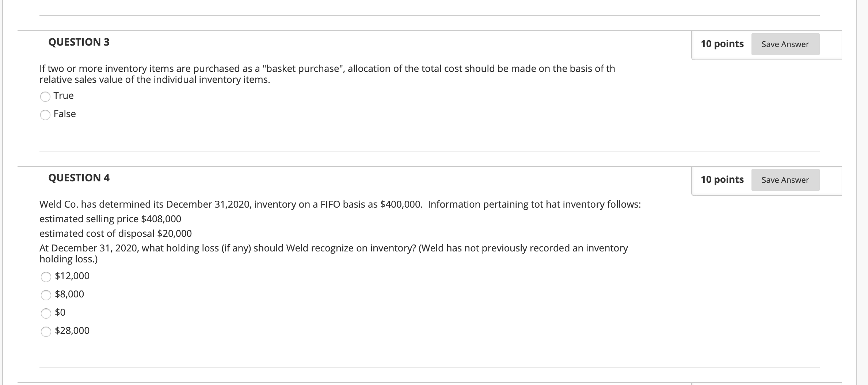Click the QUESTION 3 heading
This screenshot has width=868, height=385.
[x=79, y=42]
